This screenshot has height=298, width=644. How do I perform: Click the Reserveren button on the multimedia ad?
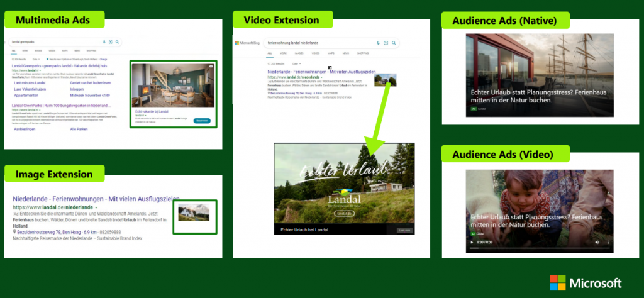coord(202,121)
